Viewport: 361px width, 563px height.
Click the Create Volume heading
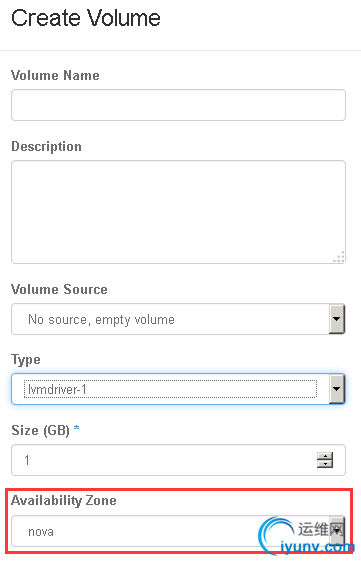click(x=85, y=18)
